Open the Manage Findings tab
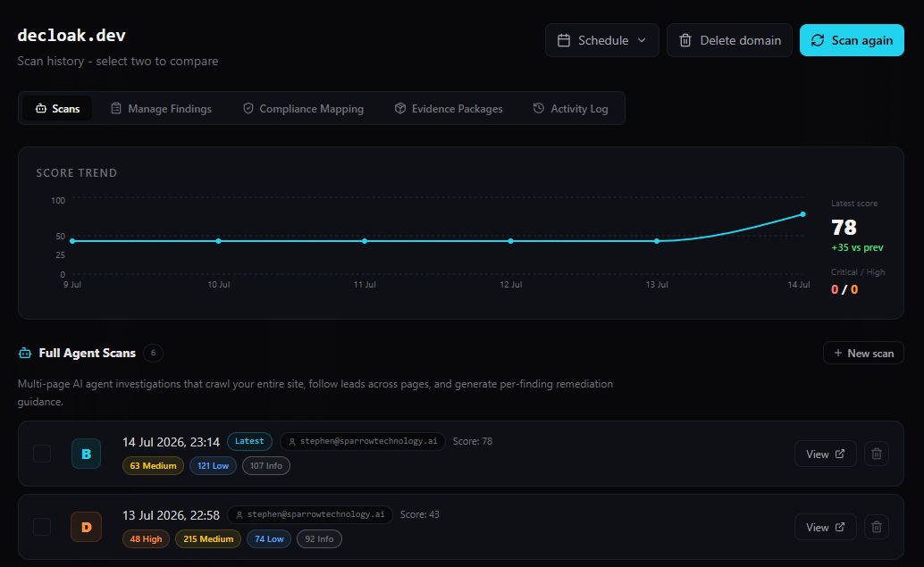This screenshot has height=567, width=924. click(x=161, y=108)
